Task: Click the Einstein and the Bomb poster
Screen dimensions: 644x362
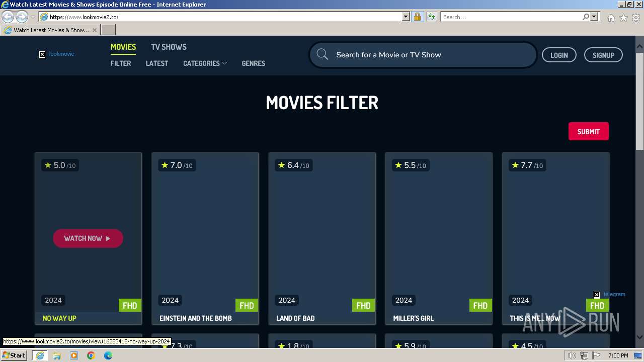Action: (x=205, y=232)
